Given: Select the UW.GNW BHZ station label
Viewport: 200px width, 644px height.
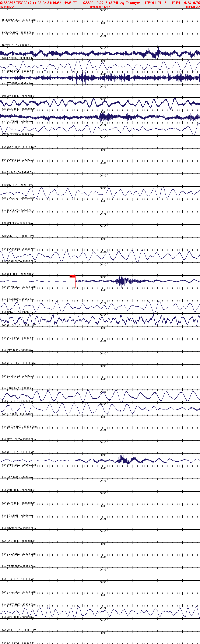Looking at the screenshot, I should pos(18,312).
